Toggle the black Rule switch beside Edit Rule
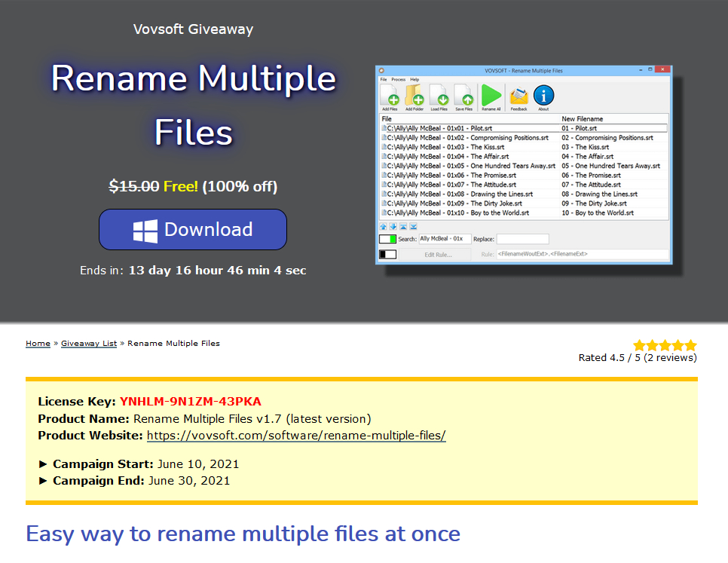This screenshot has width=728, height=563. pyautogui.click(x=387, y=254)
